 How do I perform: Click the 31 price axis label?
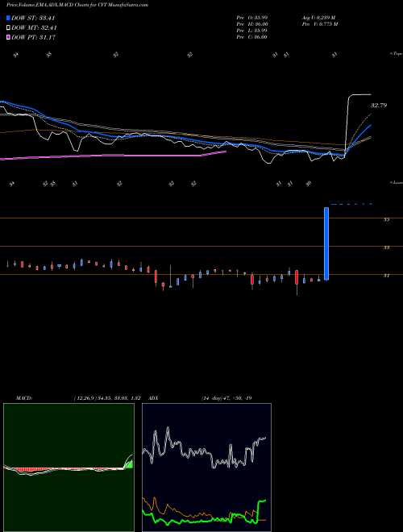coord(386,276)
